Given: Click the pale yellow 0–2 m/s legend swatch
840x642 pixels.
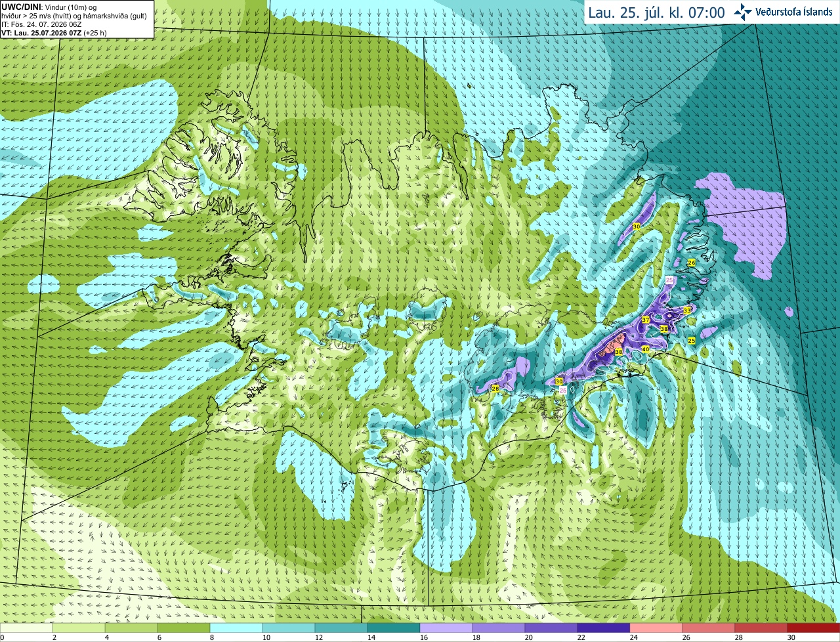Looking at the screenshot, I should pos(26,628).
